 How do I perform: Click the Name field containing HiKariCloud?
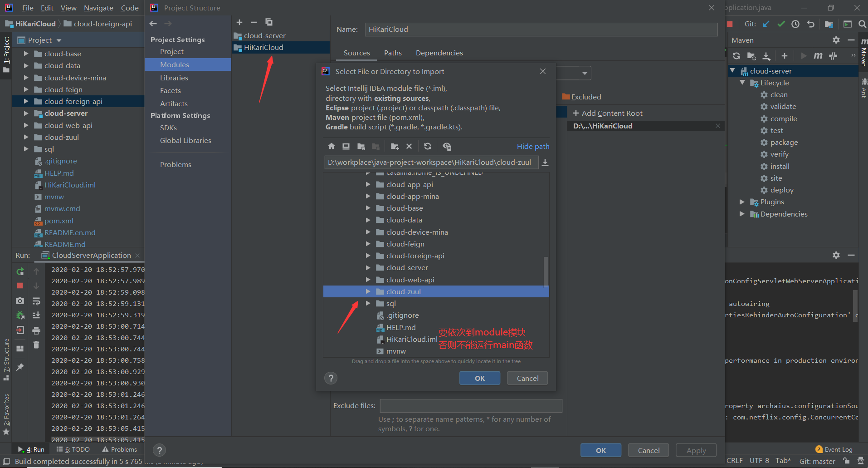coord(541,30)
